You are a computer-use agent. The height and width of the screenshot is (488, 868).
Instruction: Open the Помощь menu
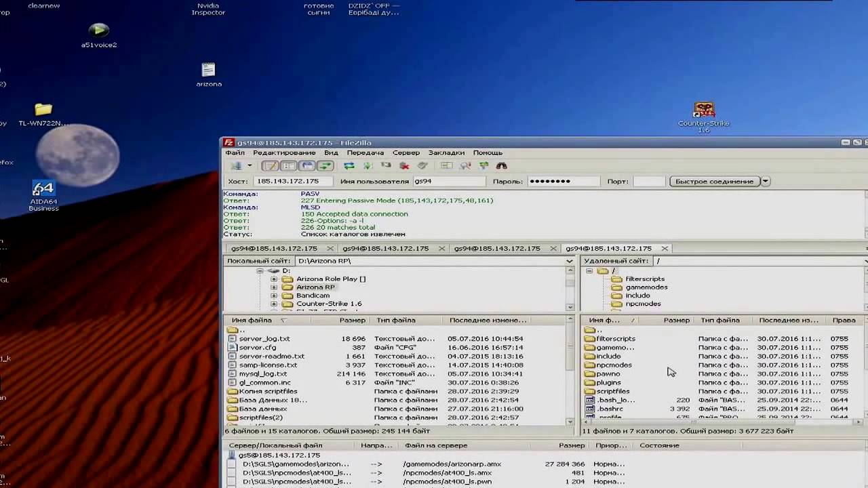click(488, 152)
